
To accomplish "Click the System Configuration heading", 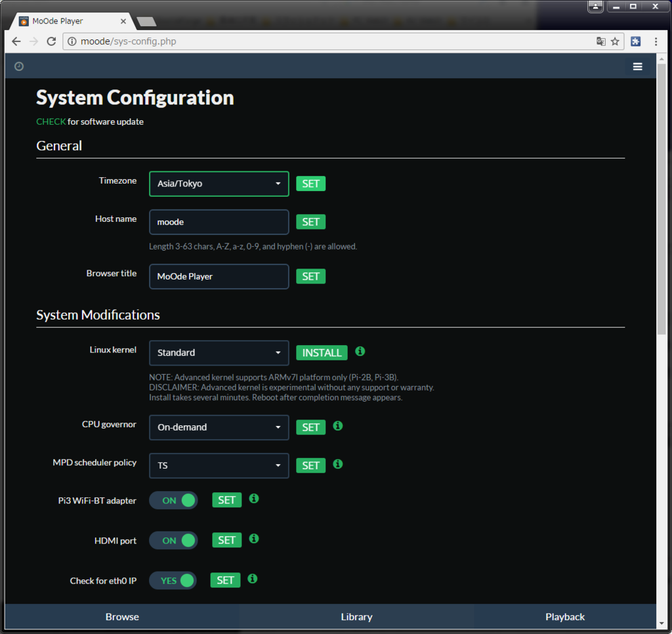I will click(135, 98).
